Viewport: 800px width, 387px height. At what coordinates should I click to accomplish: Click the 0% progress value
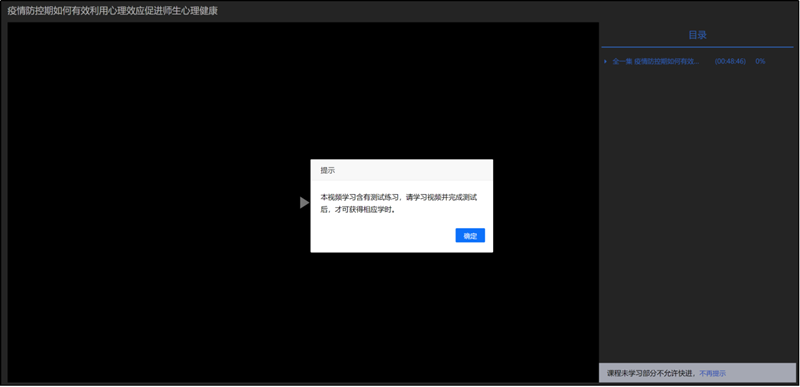(760, 61)
